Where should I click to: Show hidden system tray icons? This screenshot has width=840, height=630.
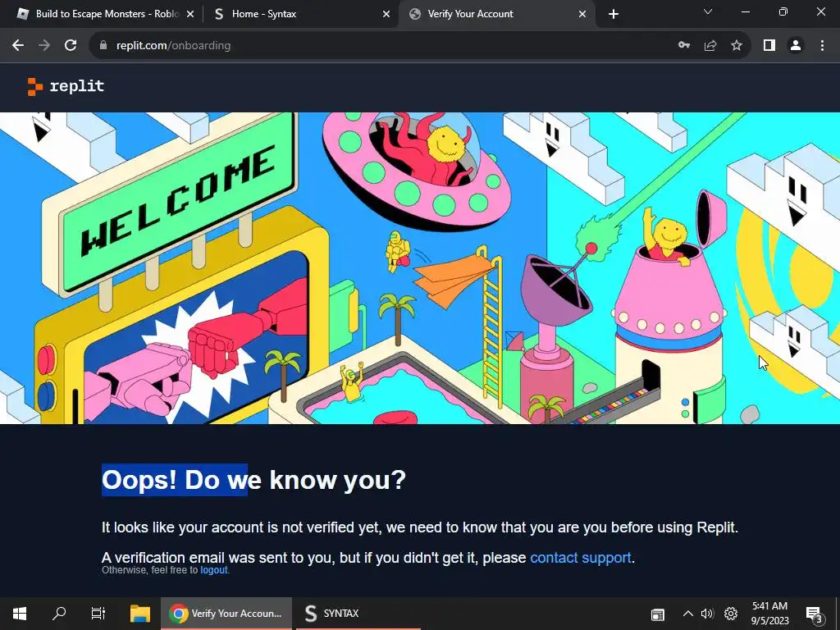pos(688,614)
